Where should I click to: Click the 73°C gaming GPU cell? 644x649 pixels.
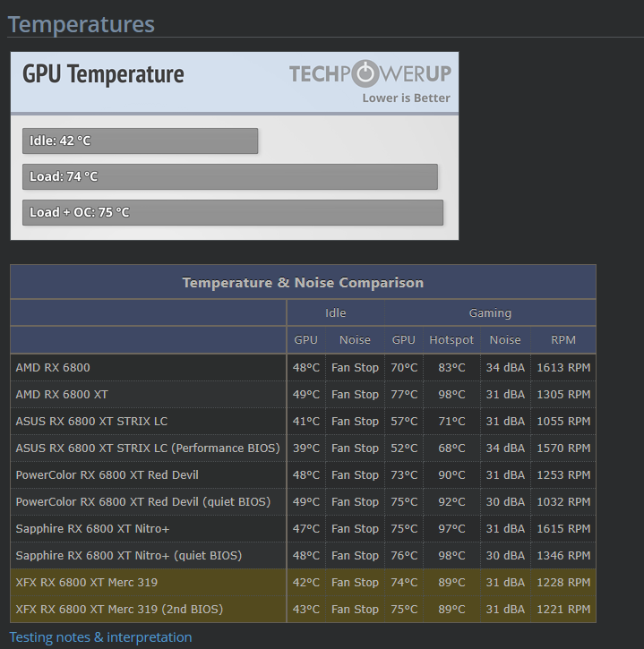(404, 475)
